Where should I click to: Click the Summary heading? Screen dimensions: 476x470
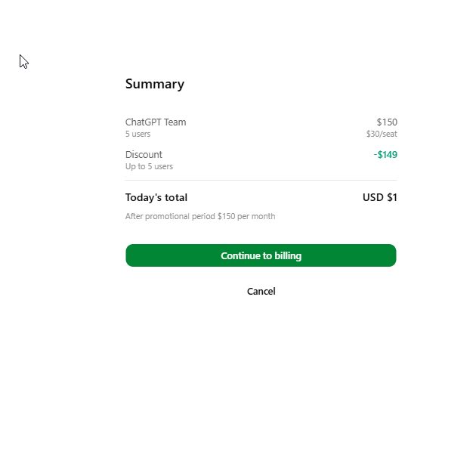tap(155, 84)
